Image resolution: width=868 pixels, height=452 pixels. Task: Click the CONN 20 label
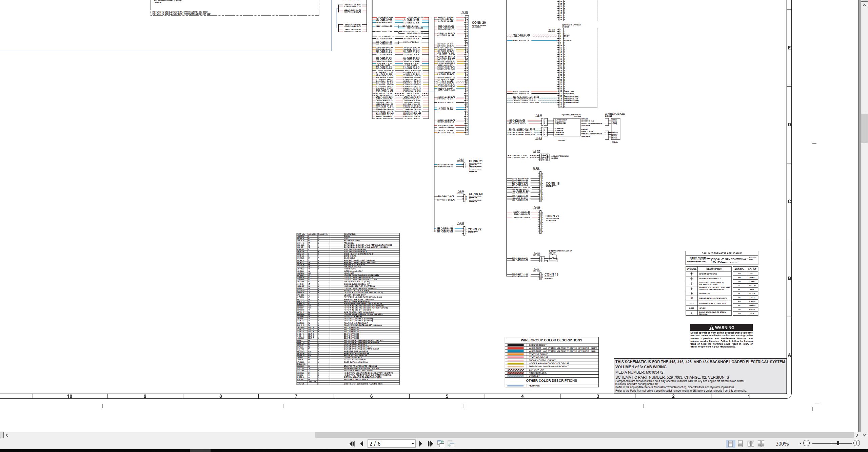pyautogui.click(x=479, y=23)
